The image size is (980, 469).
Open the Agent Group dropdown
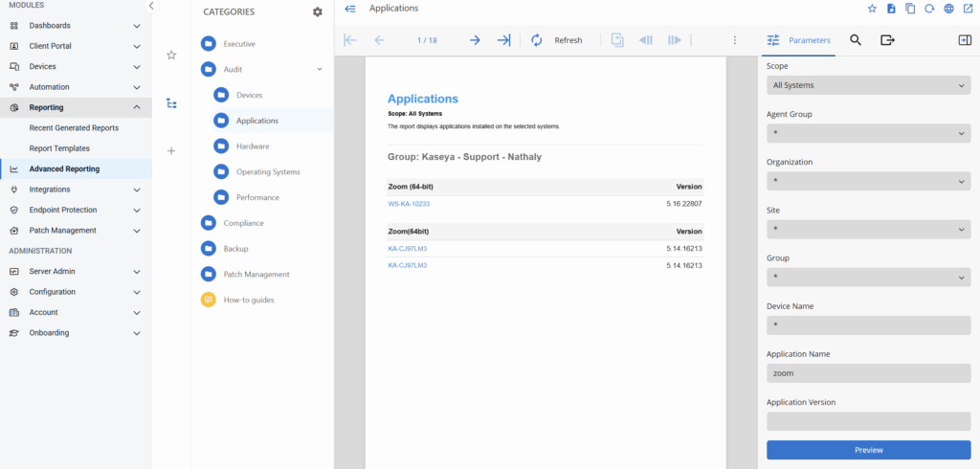click(x=869, y=133)
